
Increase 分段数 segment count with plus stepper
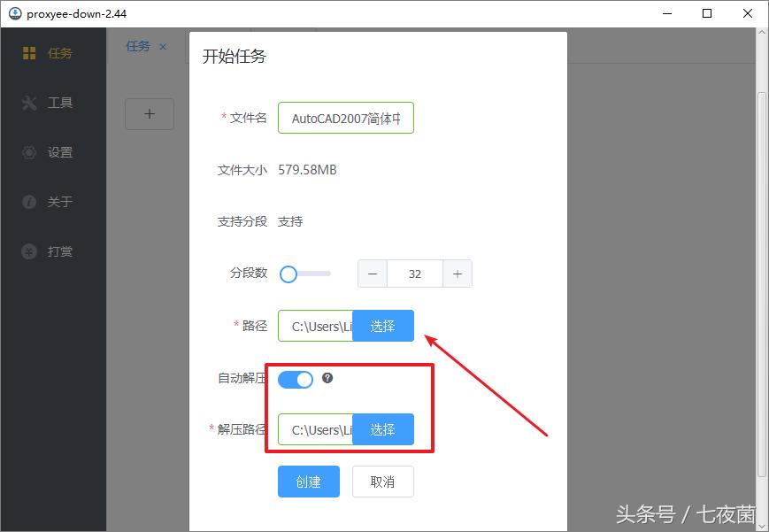coord(458,274)
